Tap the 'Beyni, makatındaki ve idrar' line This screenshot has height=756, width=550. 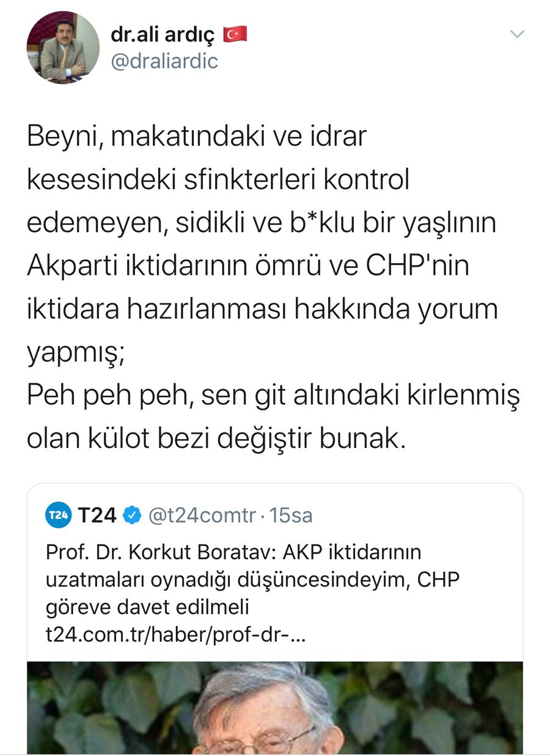[x=197, y=137]
